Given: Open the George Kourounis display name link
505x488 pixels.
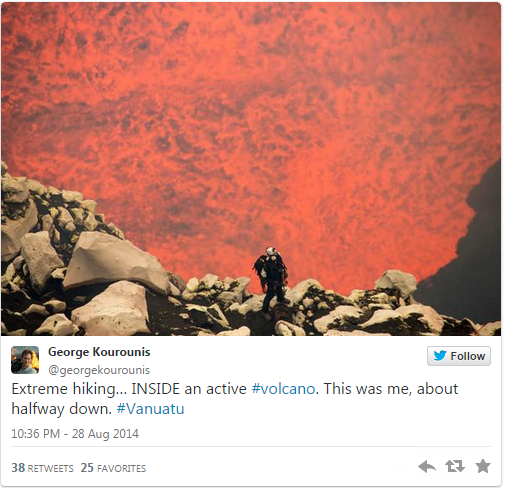Looking at the screenshot, I should click(99, 352).
